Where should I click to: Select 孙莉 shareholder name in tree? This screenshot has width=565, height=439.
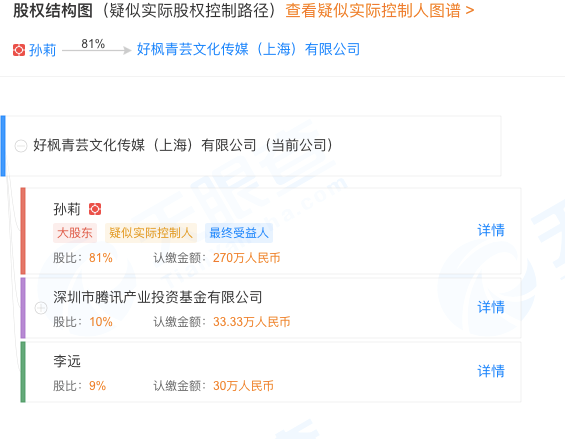click(67, 209)
